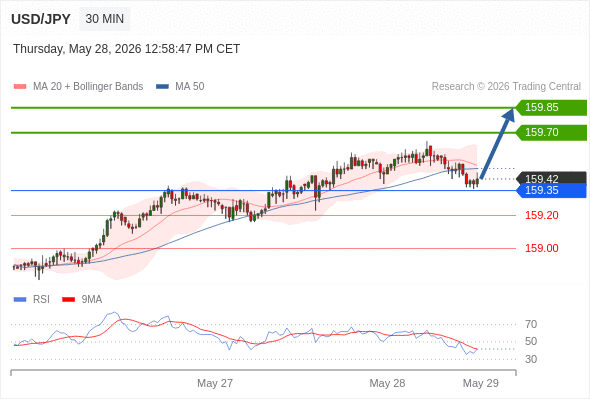Select the 30 MIN timeframe badge
Image resolution: width=590 pixels, height=400 pixels.
click(x=105, y=19)
